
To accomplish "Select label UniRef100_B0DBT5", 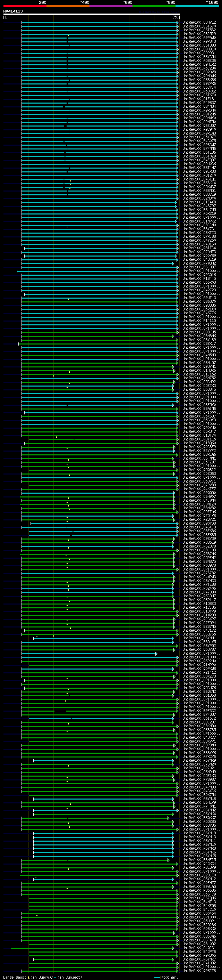I will [x=199, y=390].
